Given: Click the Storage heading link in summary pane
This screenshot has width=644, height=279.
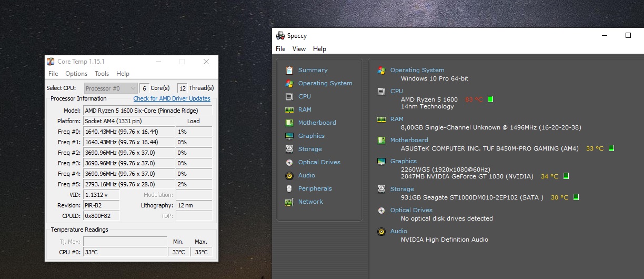Looking at the screenshot, I should [402, 189].
